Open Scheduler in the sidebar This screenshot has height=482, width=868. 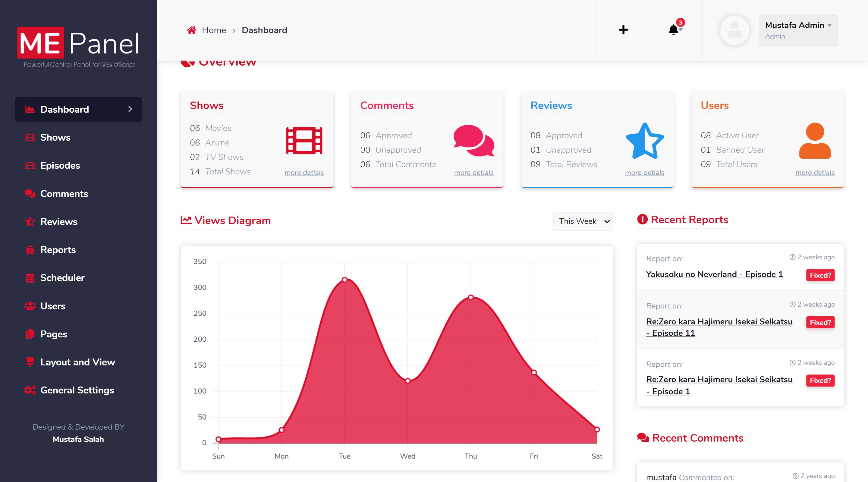pyautogui.click(x=62, y=277)
